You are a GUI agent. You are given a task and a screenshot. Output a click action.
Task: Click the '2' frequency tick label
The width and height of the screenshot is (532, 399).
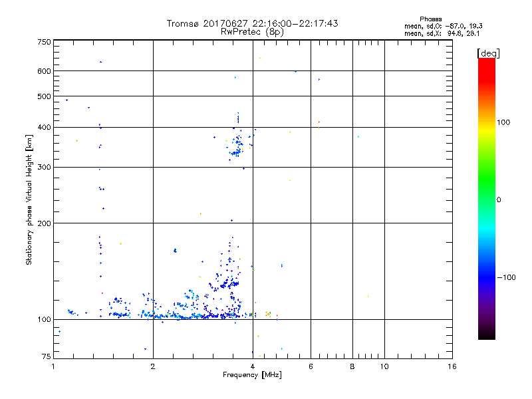(153, 366)
